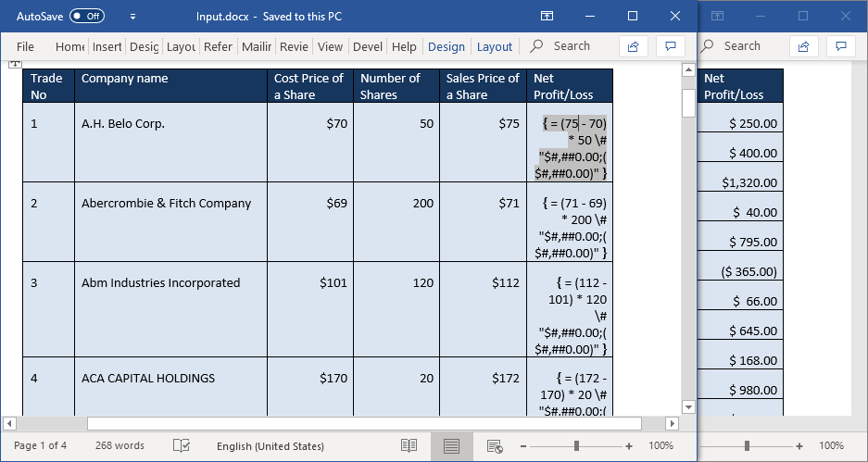Select Print Layout view
Screen dimensions: 868x462
[x=451, y=445]
